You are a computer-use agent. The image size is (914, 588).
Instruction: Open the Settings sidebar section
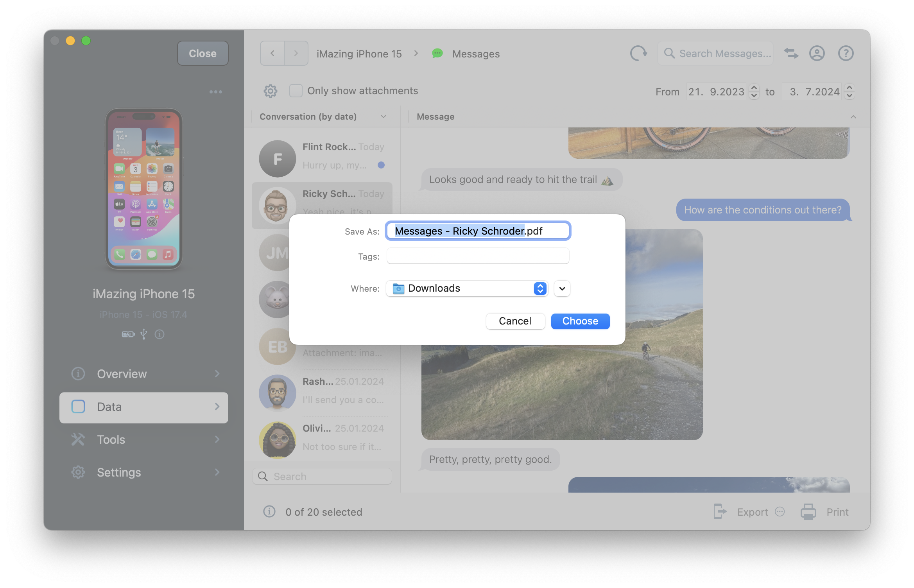143,472
